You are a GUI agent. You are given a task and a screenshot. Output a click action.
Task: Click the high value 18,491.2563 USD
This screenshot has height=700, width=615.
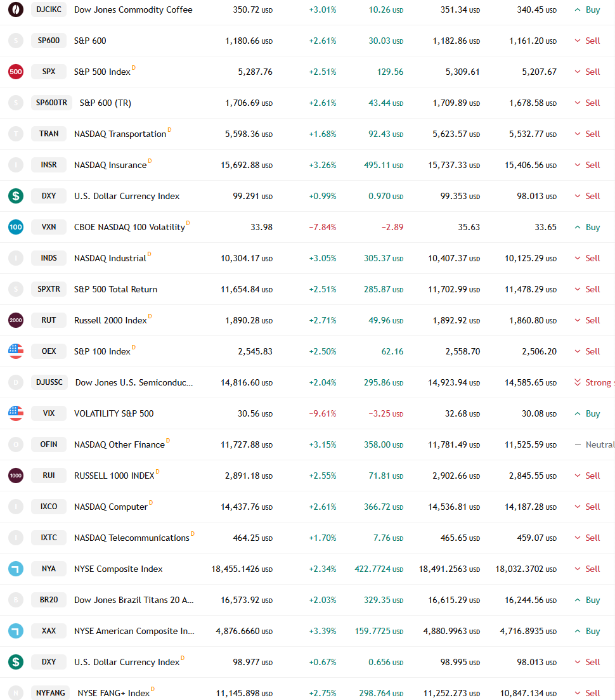click(x=450, y=569)
